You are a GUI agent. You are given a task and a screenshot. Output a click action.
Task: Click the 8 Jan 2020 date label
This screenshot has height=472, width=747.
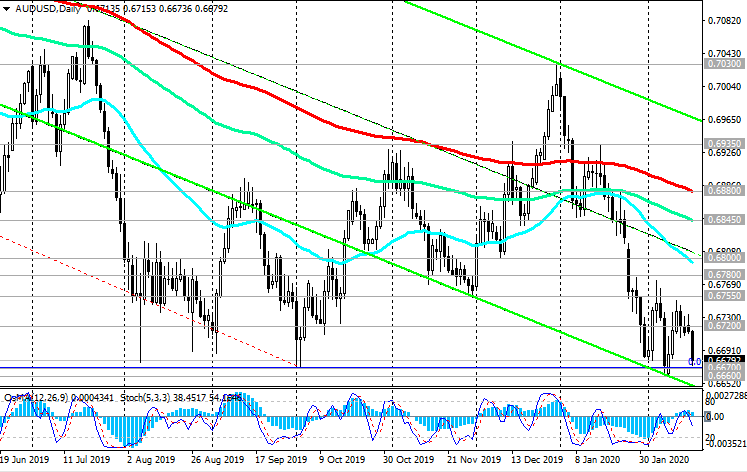(x=597, y=460)
